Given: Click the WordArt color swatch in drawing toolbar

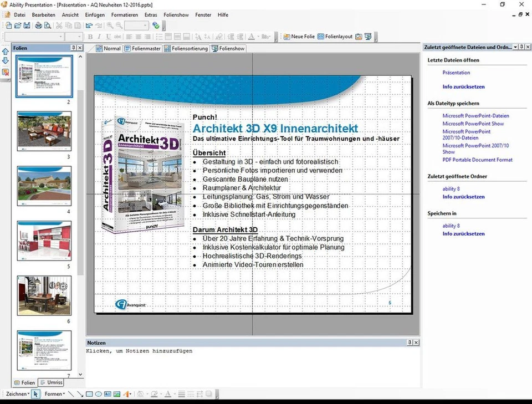Looking at the screenshot, I should [126, 393].
